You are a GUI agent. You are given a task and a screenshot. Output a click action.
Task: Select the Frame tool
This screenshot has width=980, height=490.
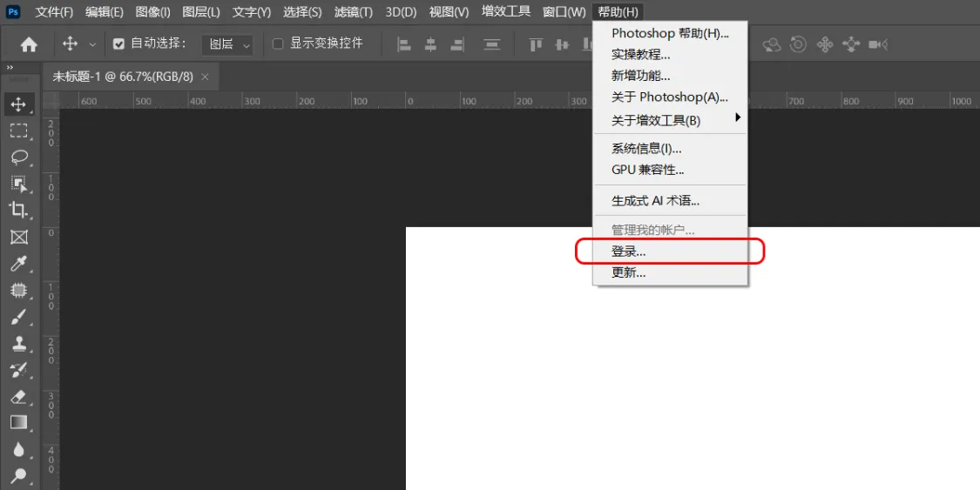point(19,238)
